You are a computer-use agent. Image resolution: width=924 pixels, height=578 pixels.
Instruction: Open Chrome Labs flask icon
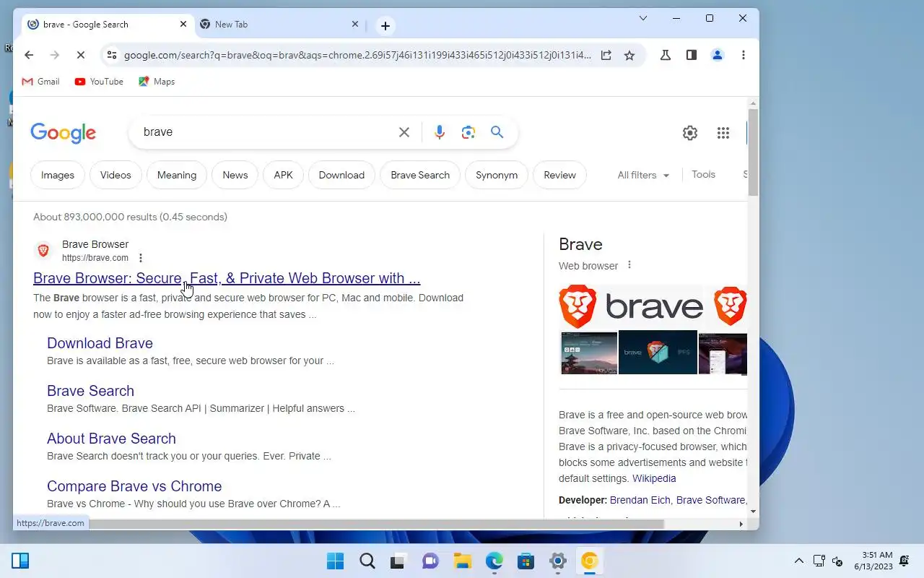666,55
